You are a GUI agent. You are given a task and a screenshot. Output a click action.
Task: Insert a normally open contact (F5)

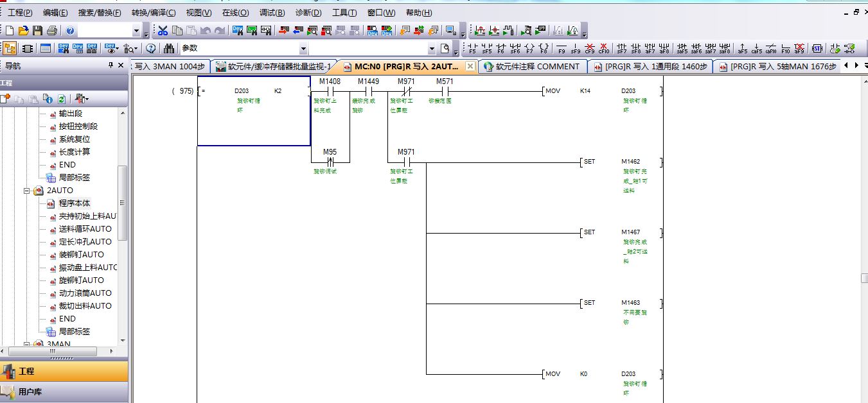click(473, 48)
